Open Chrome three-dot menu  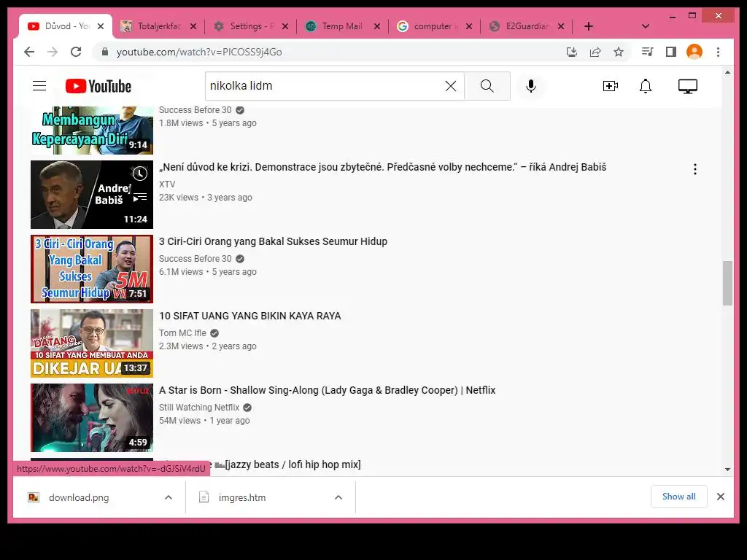[718, 52]
